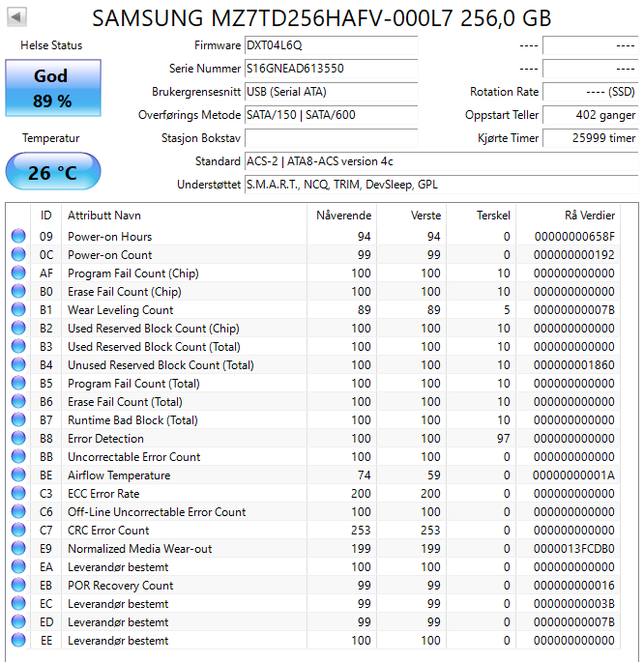Click the Kjørte Timer field showing 25999 timer
This screenshot has width=644, height=662.
click(x=590, y=138)
